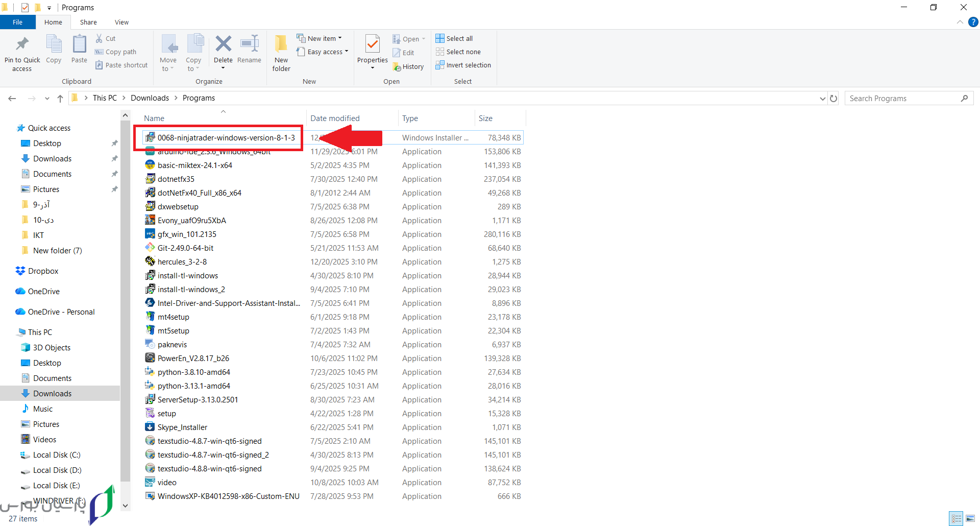Open OneDrive - Personal in navigation pane
980x526 pixels.
pyautogui.click(x=61, y=312)
